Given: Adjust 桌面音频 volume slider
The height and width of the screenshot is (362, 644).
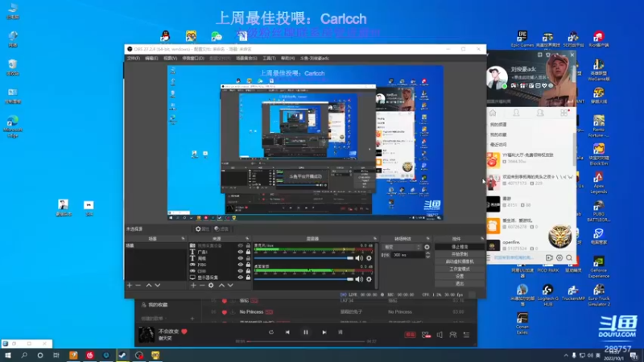Looking at the screenshot, I should pos(303,279).
